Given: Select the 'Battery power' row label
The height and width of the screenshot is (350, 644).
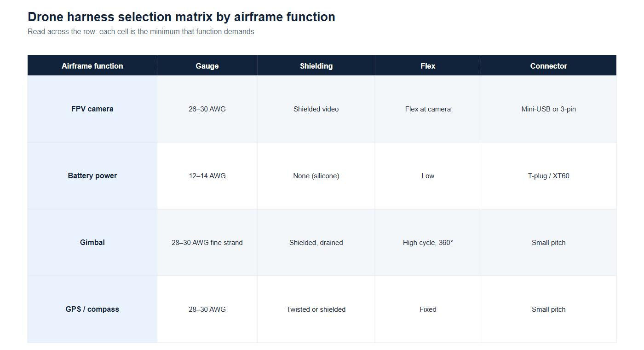Looking at the screenshot, I should 92,176.
